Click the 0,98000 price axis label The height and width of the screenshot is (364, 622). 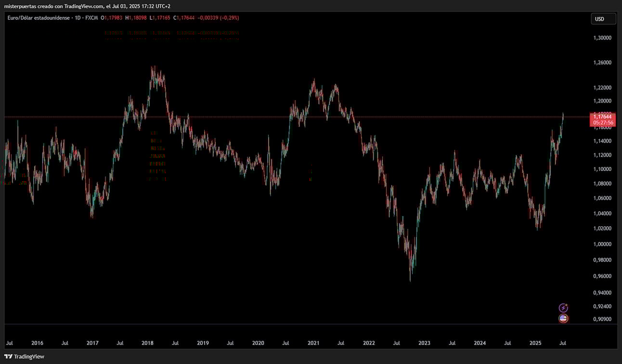pyautogui.click(x=602, y=260)
